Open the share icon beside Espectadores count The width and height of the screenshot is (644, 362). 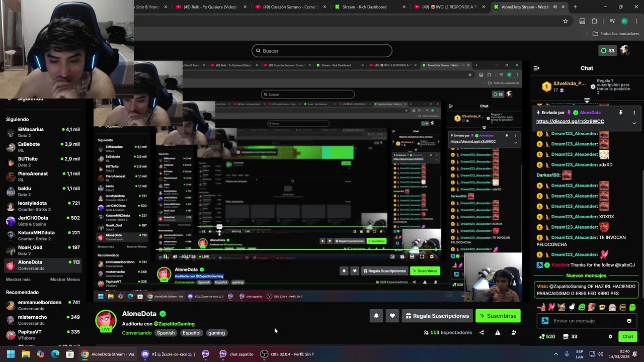pyautogui.click(x=481, y=332)
